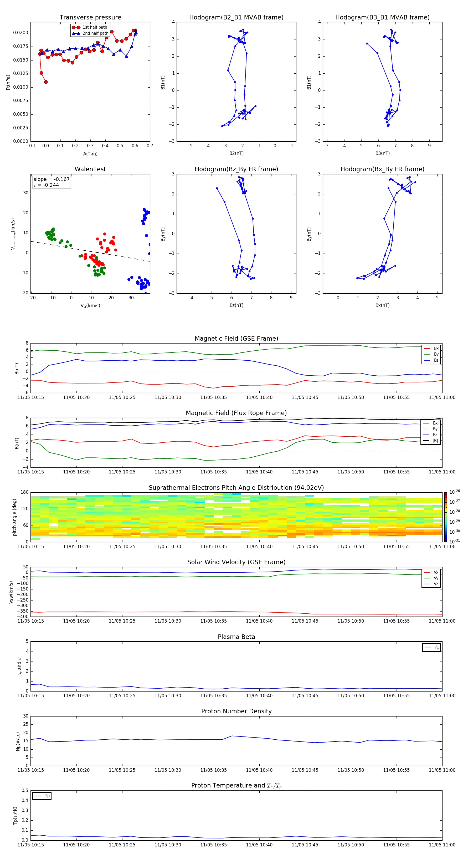473x868 pixels.
Task: Click the '11/05 10:50' tick under Plasma Beta
Action: (x=351, y=695)
